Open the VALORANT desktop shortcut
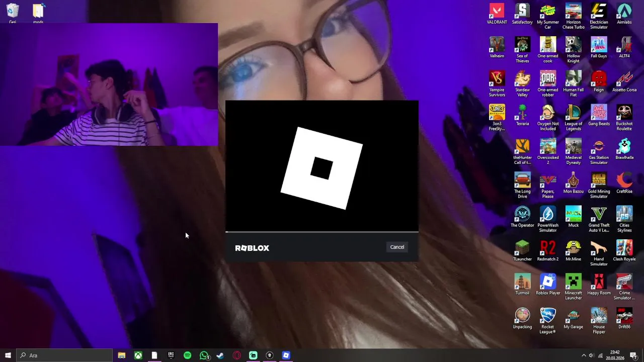644x362 pixels. coord(497,14)
